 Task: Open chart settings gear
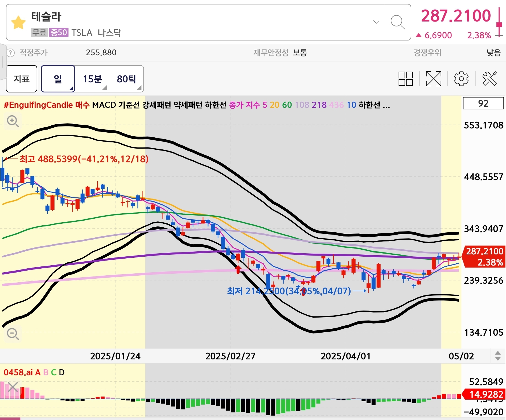[461, 79]
